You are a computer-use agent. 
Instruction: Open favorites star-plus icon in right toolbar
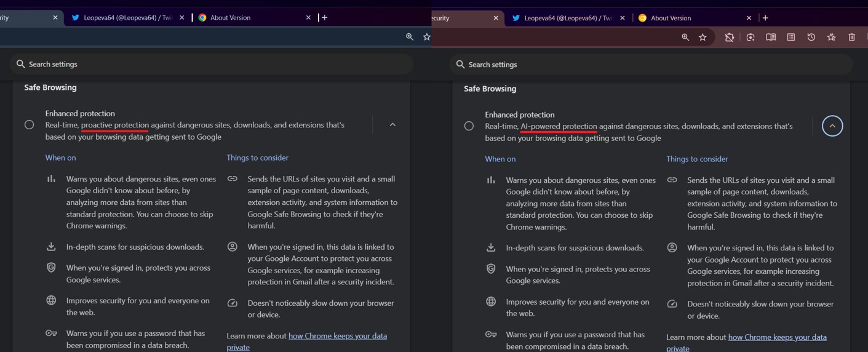(832, 38)
